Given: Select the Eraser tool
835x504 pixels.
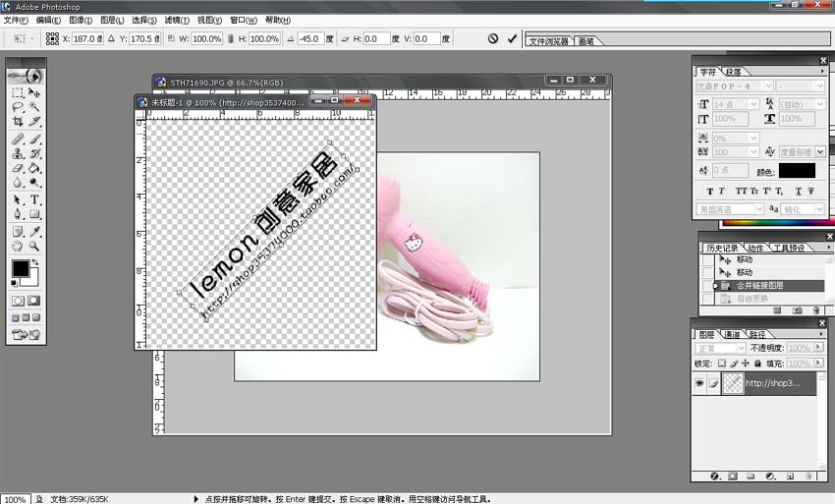Looking at the screenshot, I should coord(18,168).
